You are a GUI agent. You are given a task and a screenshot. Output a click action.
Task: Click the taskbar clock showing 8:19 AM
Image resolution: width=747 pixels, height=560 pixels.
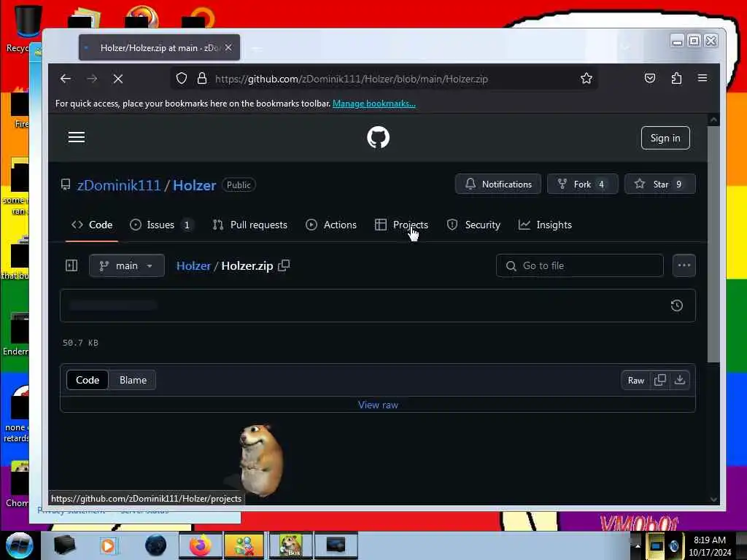(x=710, y=546)
